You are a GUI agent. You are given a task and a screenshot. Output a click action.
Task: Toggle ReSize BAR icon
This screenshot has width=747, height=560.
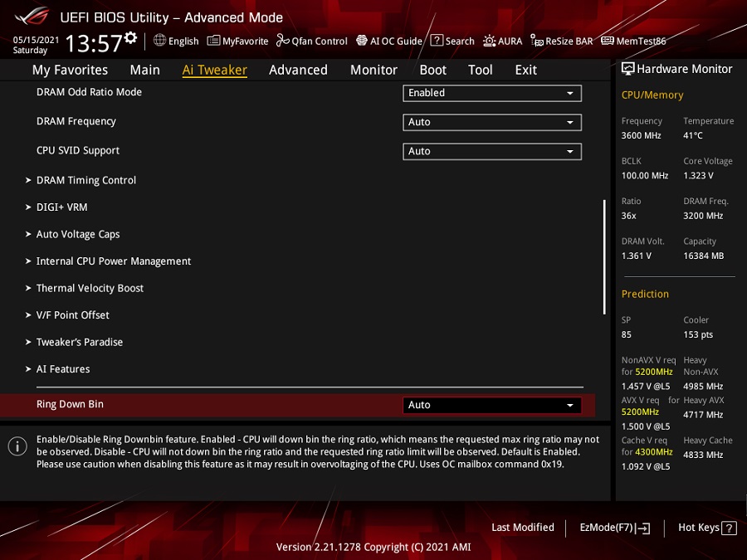pos(537,41)
